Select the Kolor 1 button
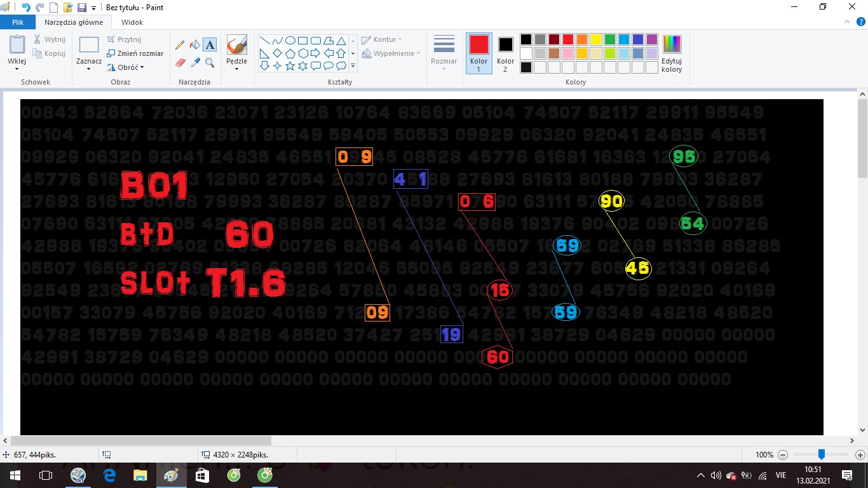 click(479, 53)
